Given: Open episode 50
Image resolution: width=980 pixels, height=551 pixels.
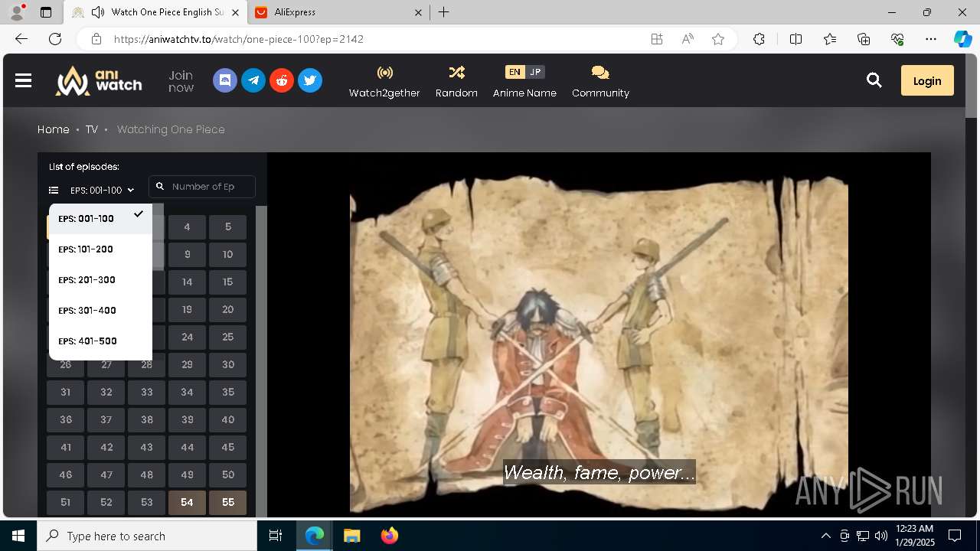Looking at the screenshot, I should (x=228, y=475).
